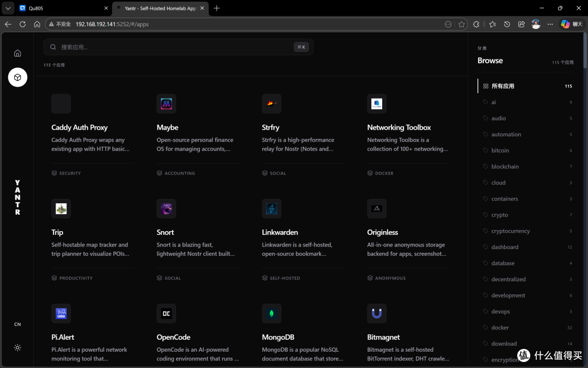This screenshot has width=588, height=368.
Task: Click the Maybe app icon
Action: 166,104
